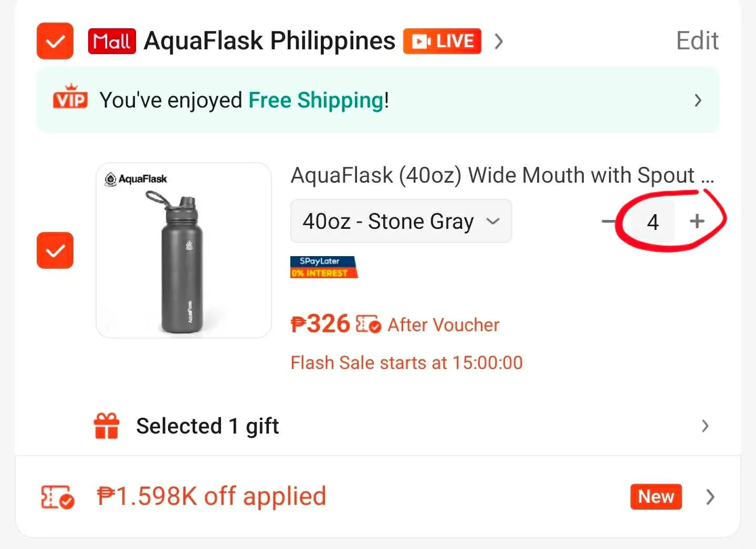Open the AquaFlask (40oz) Wide Mouth product title

(502, 175)
